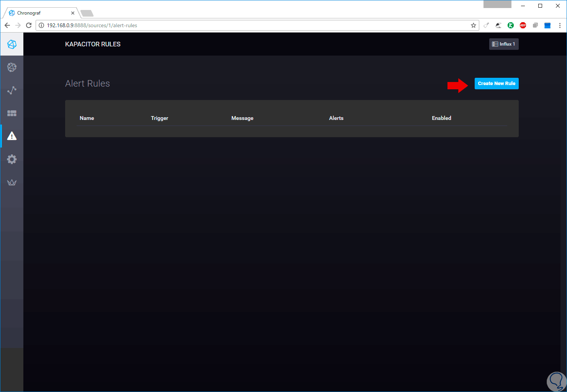This screenshot has height=392, width=567.
Task: Maximize the browser window
Action: [540, 6]
